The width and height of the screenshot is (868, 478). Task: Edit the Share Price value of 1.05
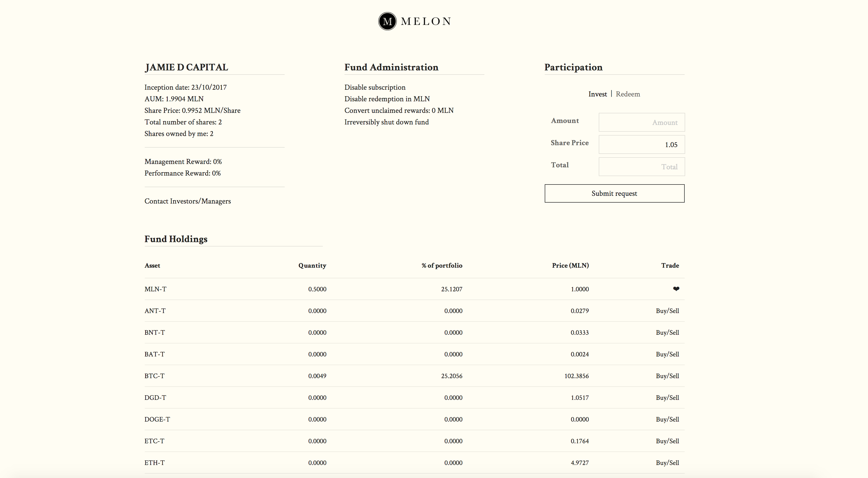click(641, 144)
